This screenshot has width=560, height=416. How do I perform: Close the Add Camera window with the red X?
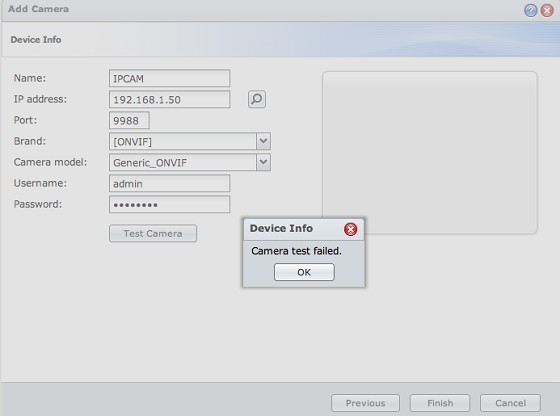click(x=547, y=10)
